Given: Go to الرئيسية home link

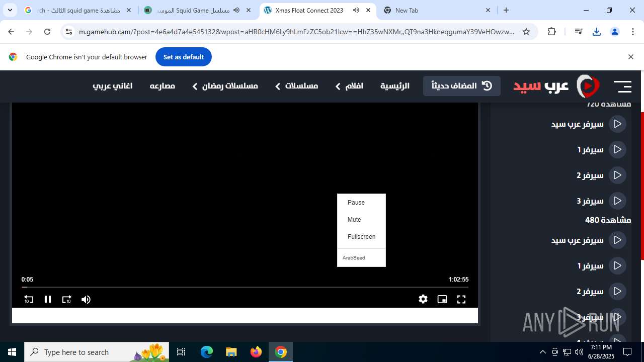Looking at the screenshot, I should [395, 86].
